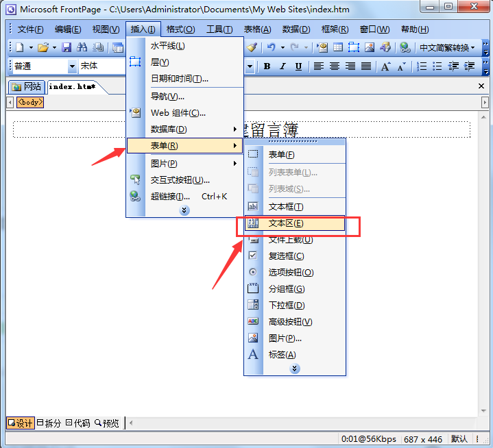The image size is (493, 448).
Task: Increase indent
Action: (x=469, y=66)
